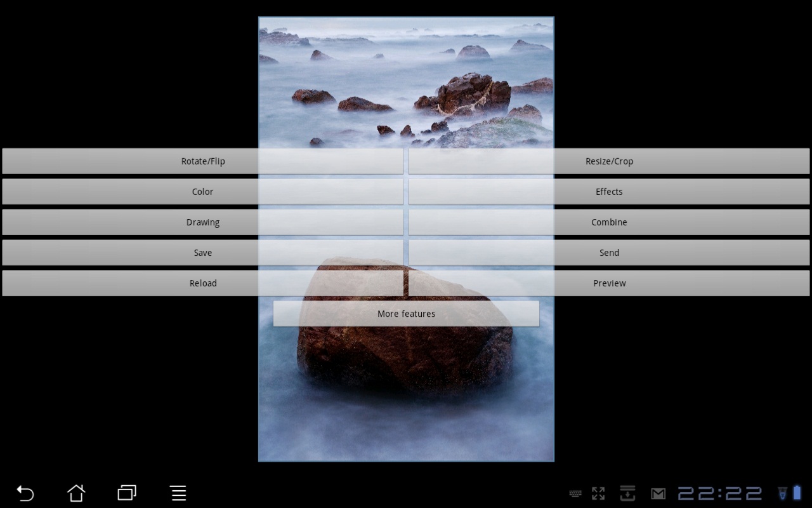Tap the Back navigation icon
812x508 pixels.
pyautogui.click(x=25, y=493)
